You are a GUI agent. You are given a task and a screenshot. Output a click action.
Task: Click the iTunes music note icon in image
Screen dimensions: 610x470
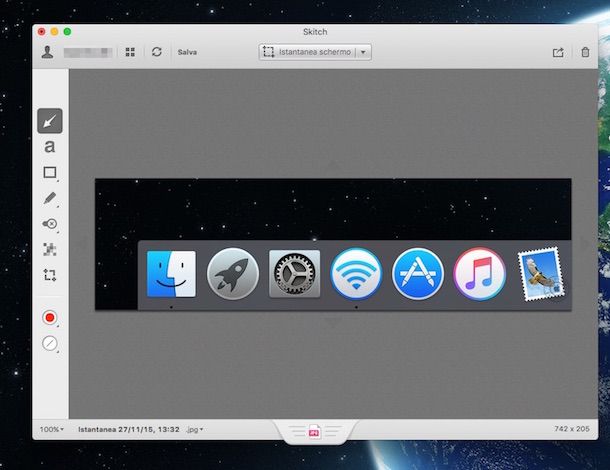pyautogui.click(x=479, y=274)
